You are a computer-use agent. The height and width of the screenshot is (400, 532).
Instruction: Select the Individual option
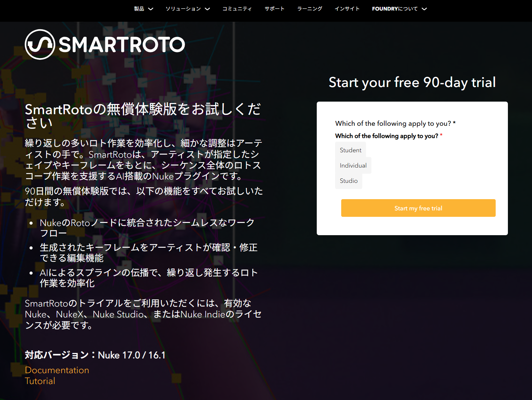pos(353,166)
